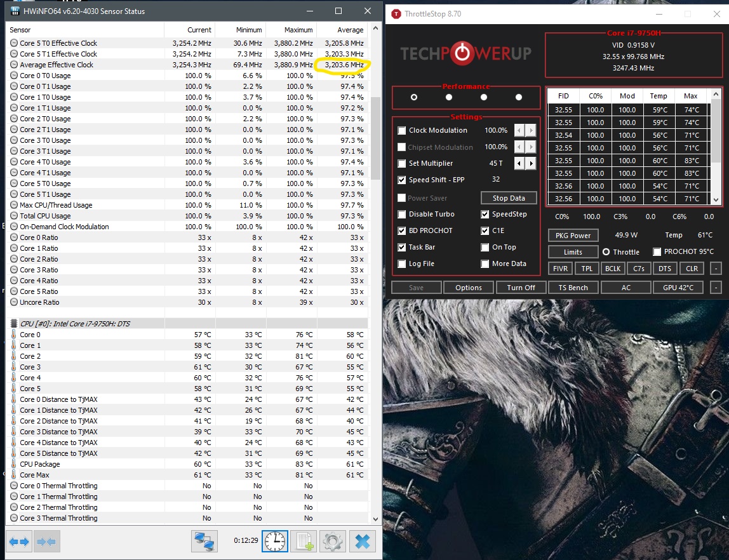Viewport: 729px width, 560px height.
Task: Click the circle icon beside Max CPU/Thread Usage
Action: coord(14,205)
